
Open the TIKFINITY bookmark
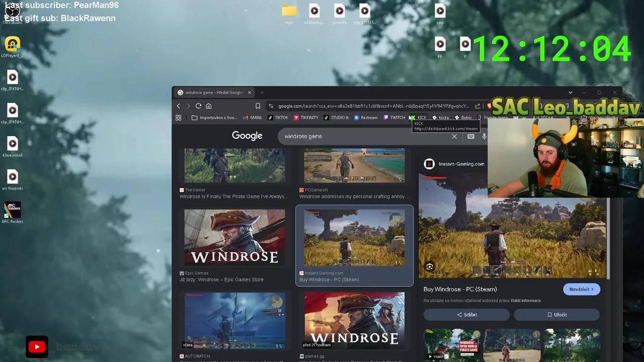tap(306, 118)
